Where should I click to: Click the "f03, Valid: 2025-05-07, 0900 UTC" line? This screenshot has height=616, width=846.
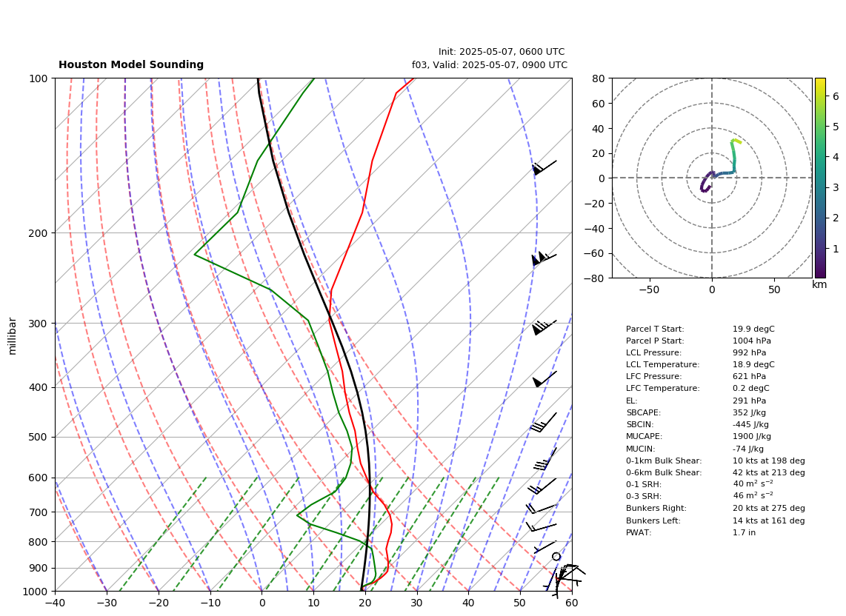click(490, 64)
